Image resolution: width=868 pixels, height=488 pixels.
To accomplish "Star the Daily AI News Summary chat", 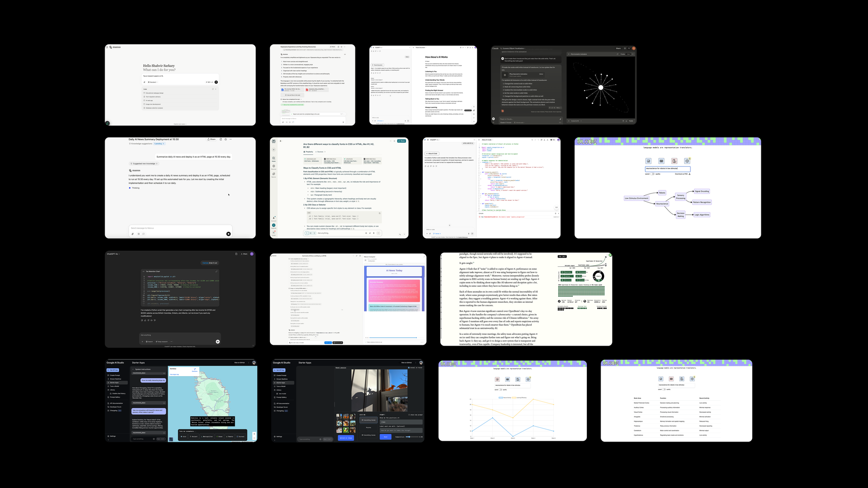I will point(226,139).
